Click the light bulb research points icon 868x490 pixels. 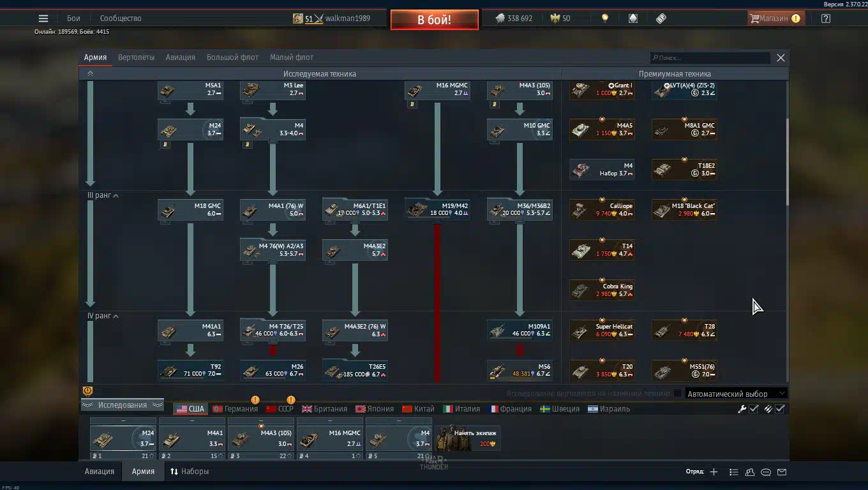[x=605, y=19]
